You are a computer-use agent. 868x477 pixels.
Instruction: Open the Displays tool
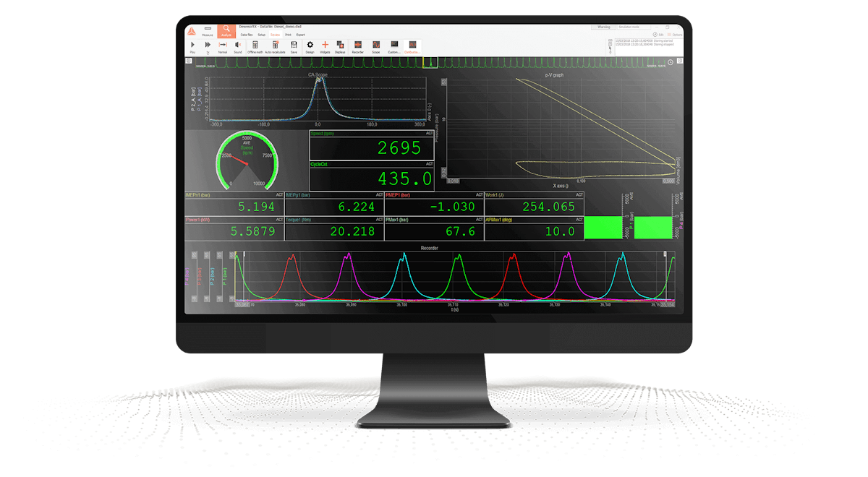pyautogui.click(x=341, y=47)
